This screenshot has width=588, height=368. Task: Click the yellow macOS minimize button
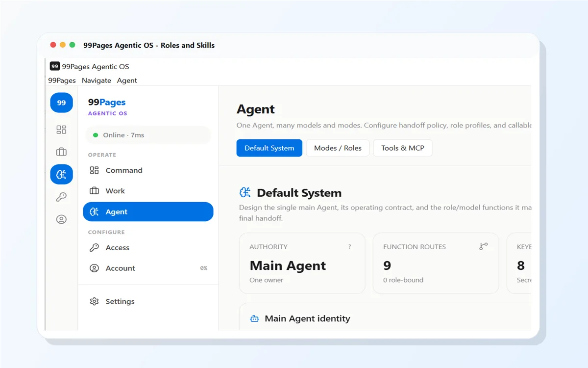point(63,45)
